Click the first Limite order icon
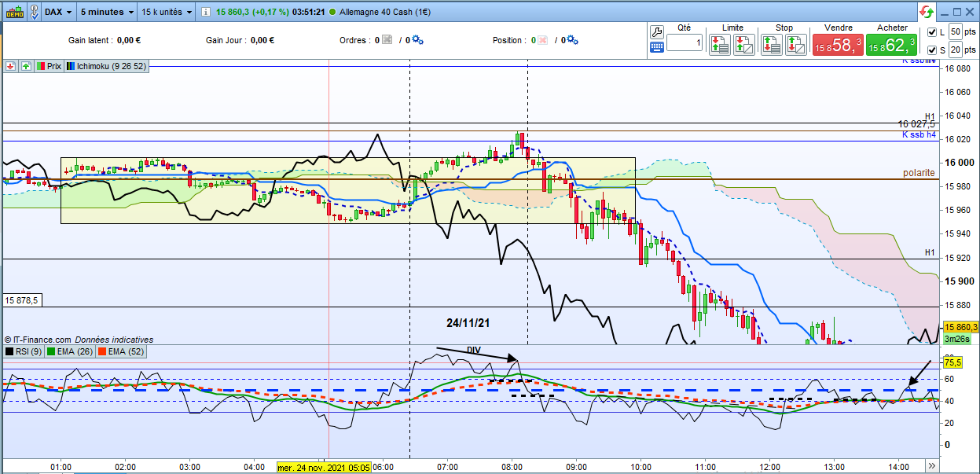This screenshot has height=474, width=980. coord(719,44)
